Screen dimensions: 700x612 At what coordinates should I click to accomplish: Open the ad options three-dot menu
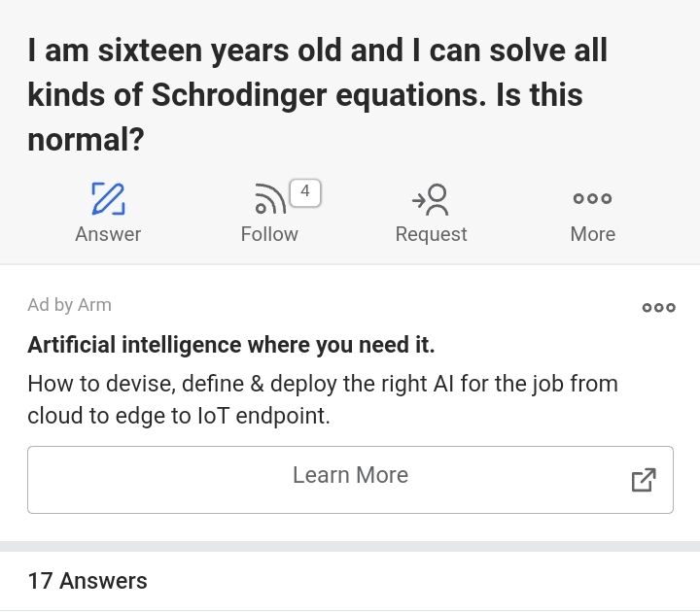pyautogui.click(x=658, y=308)
